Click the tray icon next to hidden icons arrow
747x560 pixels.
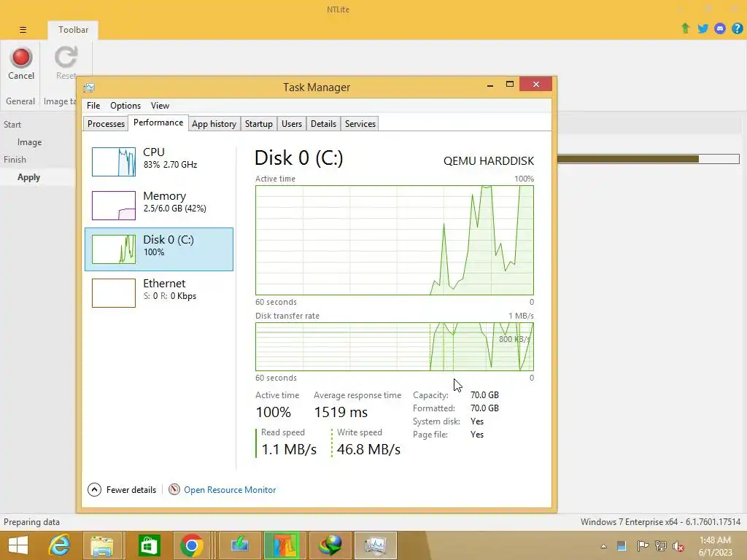(x=622, y=546)
